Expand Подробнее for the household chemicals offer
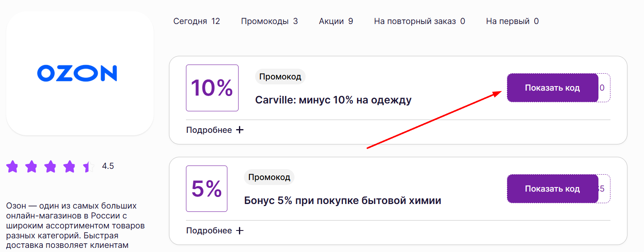 [209, 230]
